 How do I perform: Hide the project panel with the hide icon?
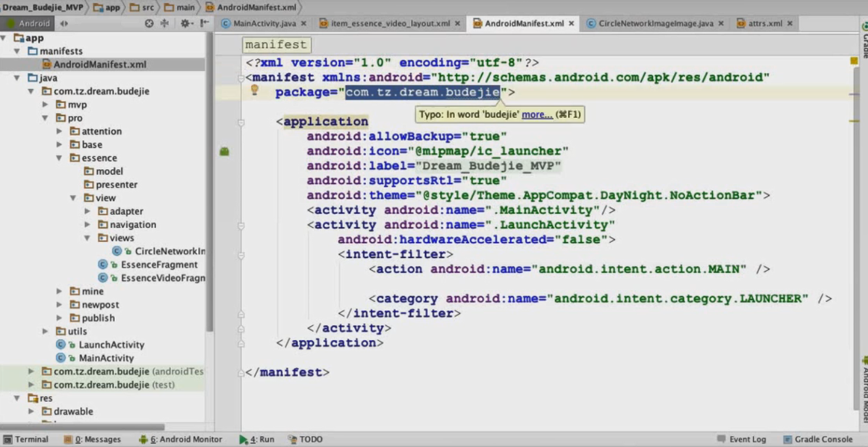[x=204, y=23]
